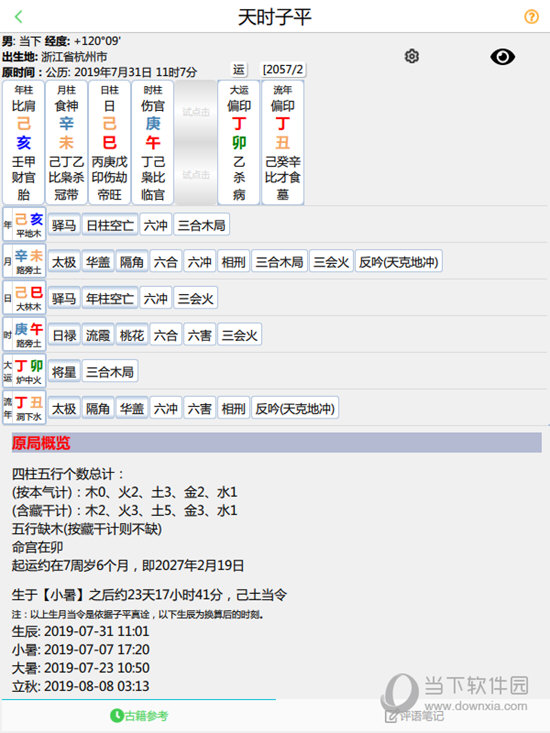Click 反吟(天克地冲) tag in 流年 row
Screen dimensions: 550x733
click(x=295, y=408)
